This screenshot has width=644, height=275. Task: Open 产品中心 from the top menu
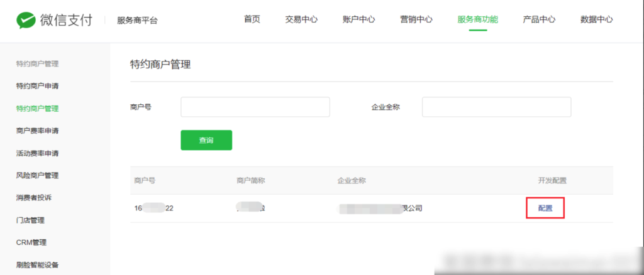[x=539, y=19]
